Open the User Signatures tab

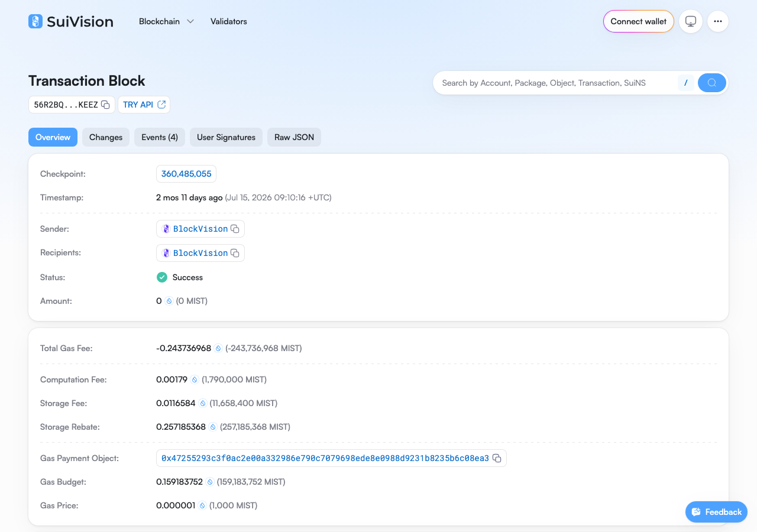226,137
